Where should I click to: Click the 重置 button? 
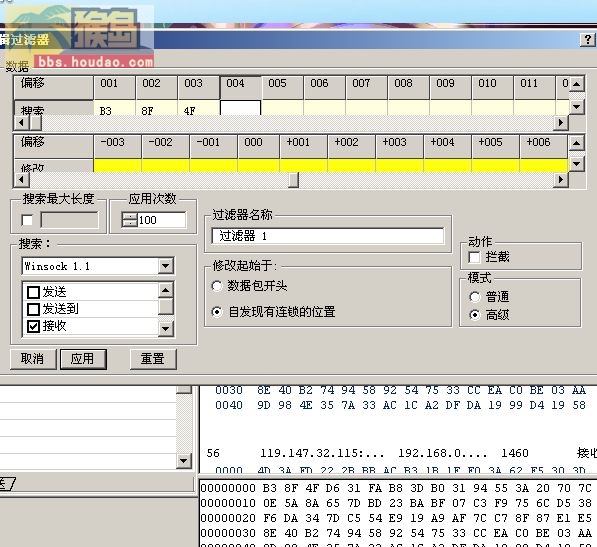click(153, 359)
